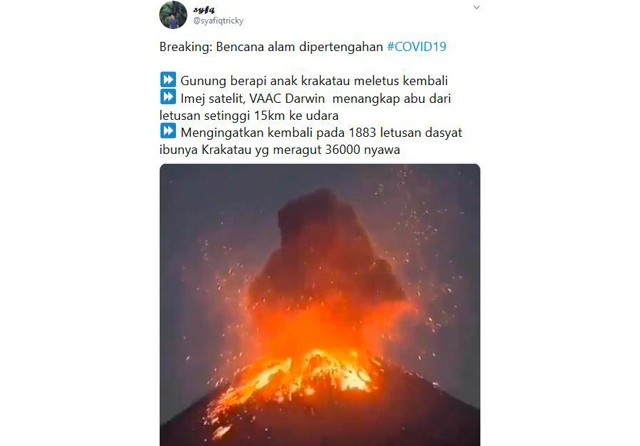The image size is (640, 446).
Task: Open the erupting volcano image
Action: (320, 305)
